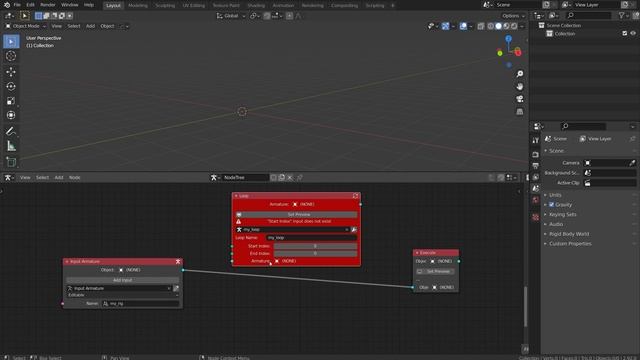Switch to solid viewport shading

[x=498, y=26]
